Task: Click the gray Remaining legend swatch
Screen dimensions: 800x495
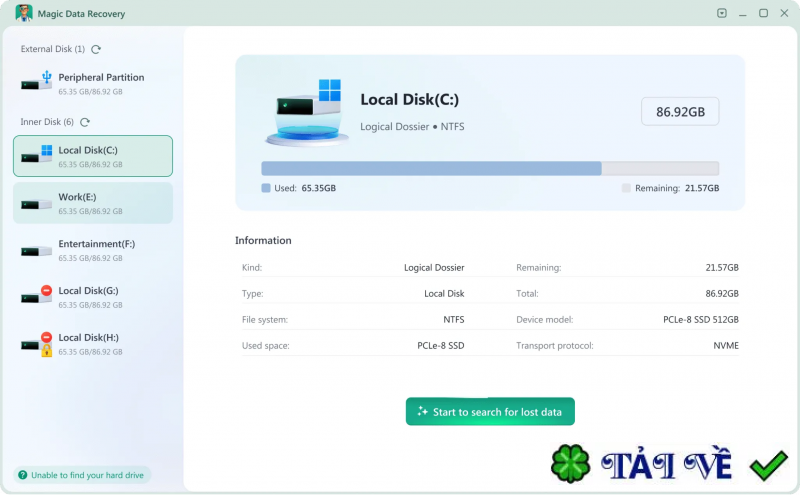Action: [x=626, y=188]
